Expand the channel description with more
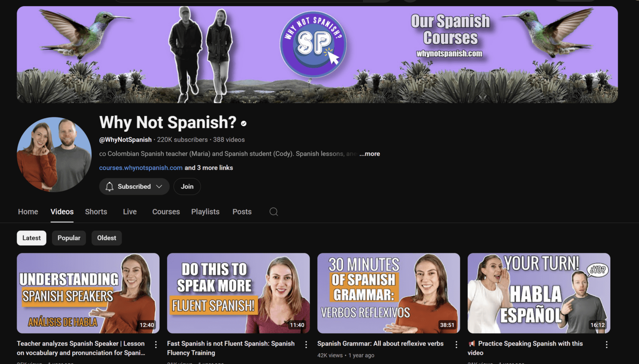639x364 pixels. coord(369,154)
